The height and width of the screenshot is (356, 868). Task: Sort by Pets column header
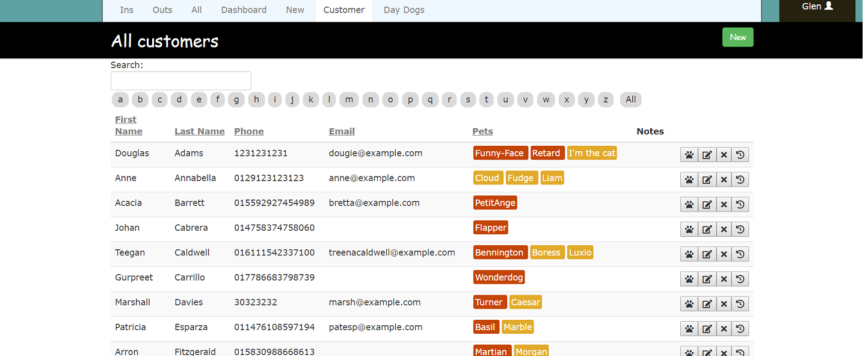[482, 131]
